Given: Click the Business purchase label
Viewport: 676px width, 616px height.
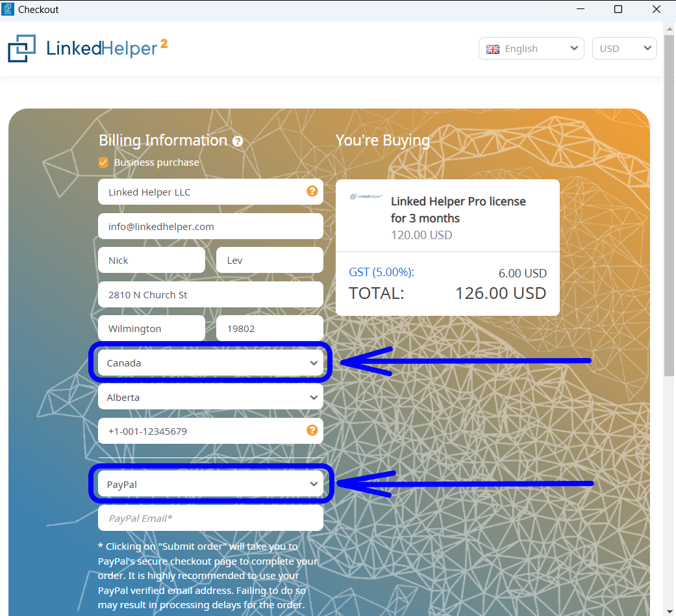Looking at the screenshot, I should [156, 162].
